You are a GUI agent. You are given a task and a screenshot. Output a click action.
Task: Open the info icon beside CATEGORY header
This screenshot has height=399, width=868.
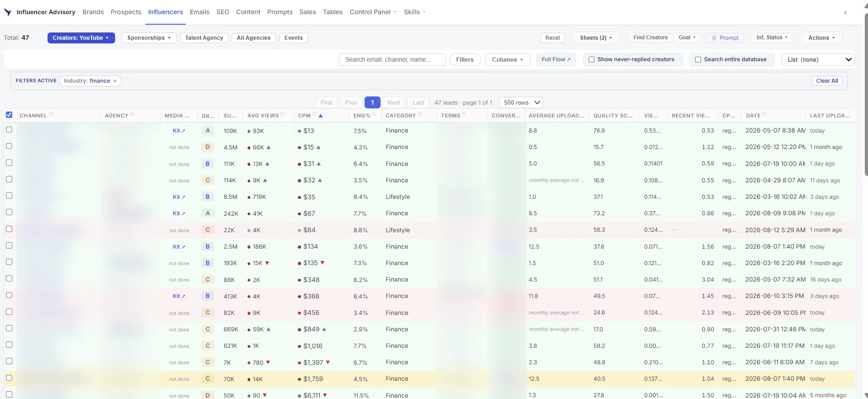click(x=419, y=114)
